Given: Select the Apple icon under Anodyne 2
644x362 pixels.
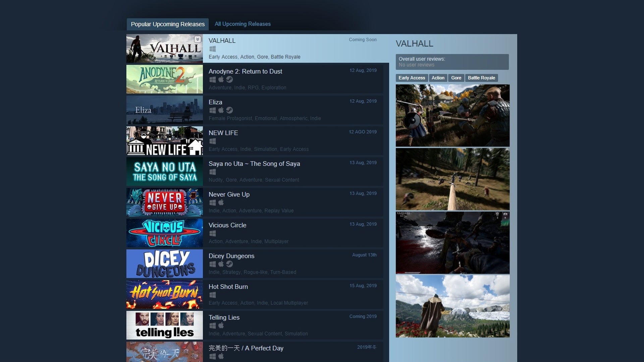Looking at the screenshot, I should pyautogui.click(x=221, y=79).
